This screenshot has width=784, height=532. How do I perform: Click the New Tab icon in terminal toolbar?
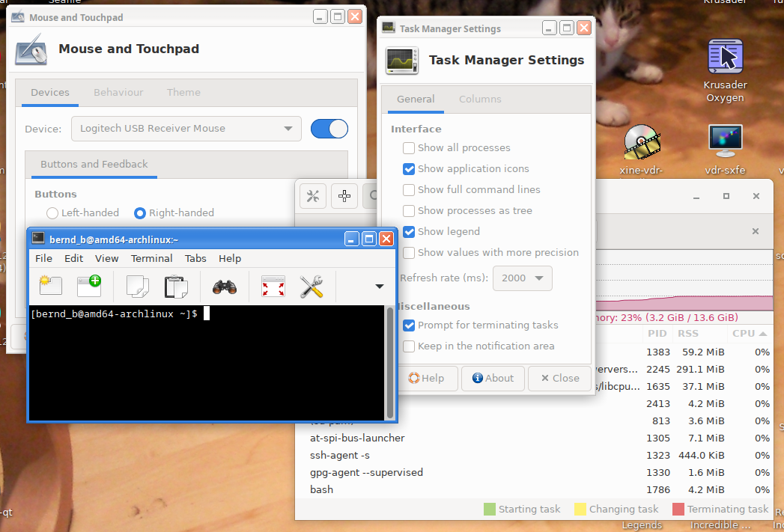tap(50, 287)
